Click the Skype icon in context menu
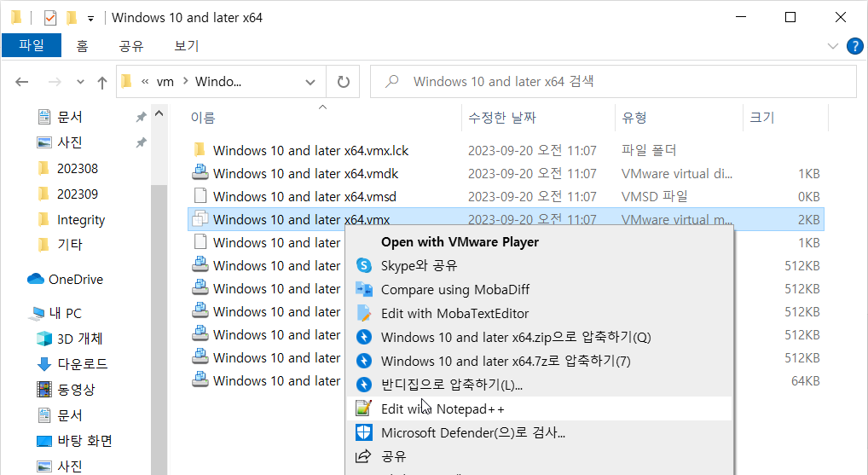 pos(364,266)
